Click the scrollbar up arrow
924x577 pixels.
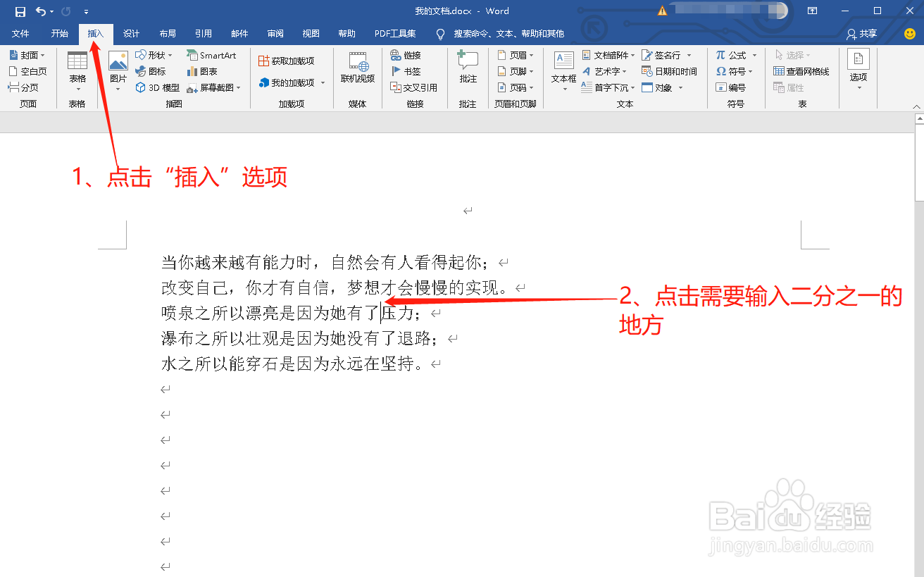pyautogui.click(x=920, y=120)
